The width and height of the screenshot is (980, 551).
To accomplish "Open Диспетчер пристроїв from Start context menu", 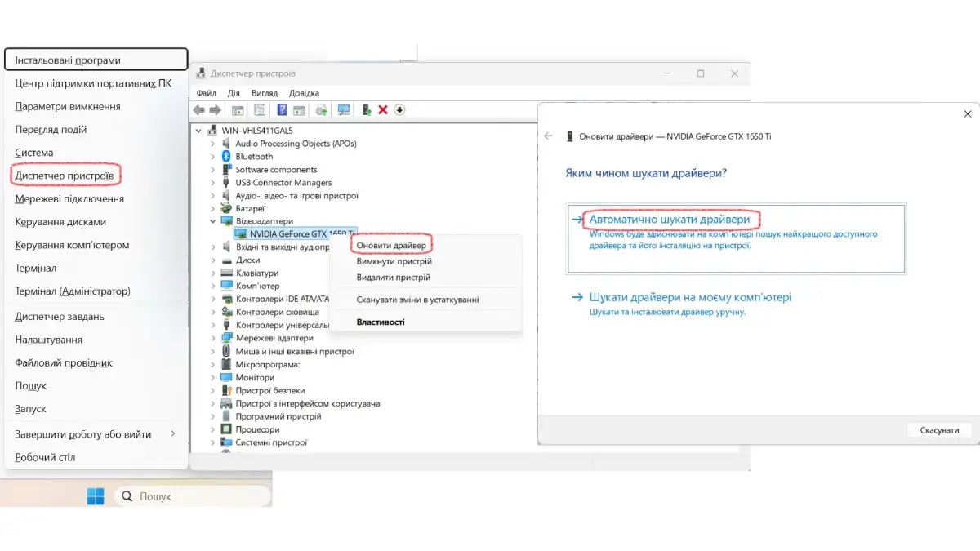I will coord(65,175).
